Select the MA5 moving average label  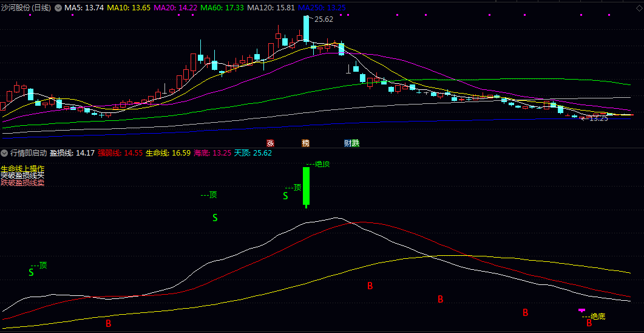pos(84,8)
